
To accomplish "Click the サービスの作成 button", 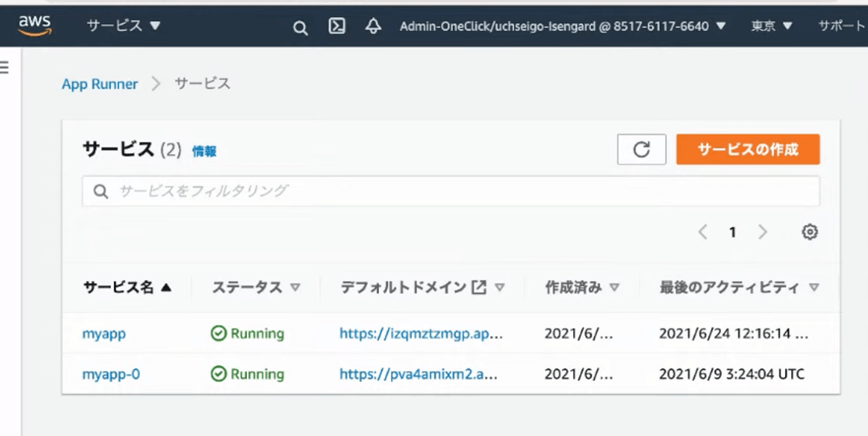I will coord(748,150).
